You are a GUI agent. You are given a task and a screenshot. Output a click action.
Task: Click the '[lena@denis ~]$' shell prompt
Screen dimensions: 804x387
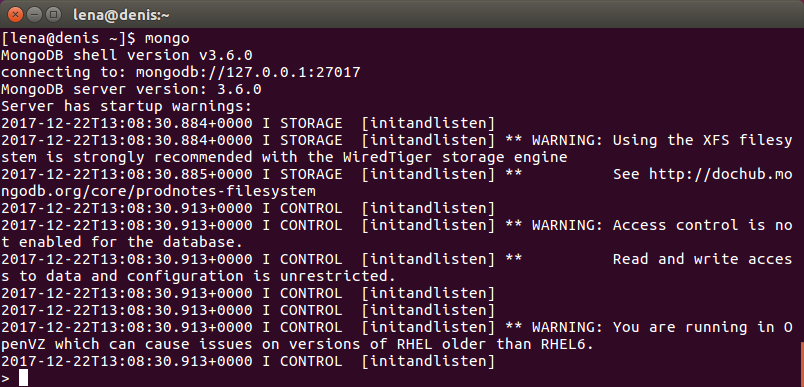point(68,38)
